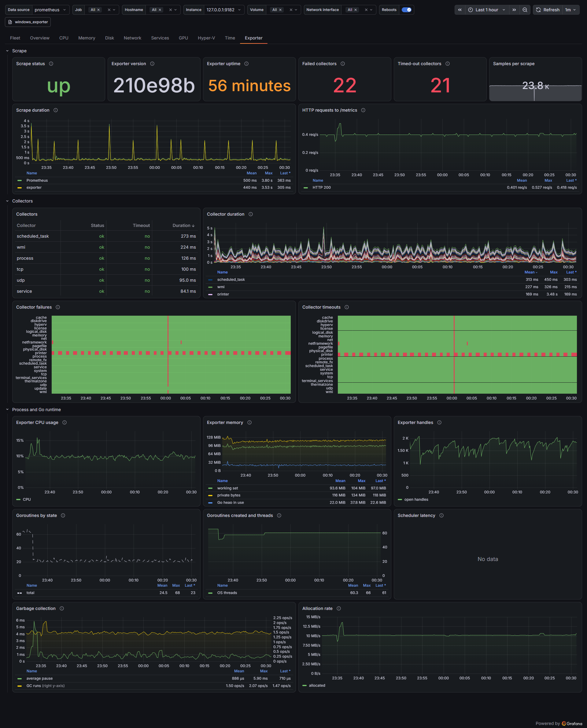Viewport: 587px width, 728px height.
Task: Open info icon beside Scrape duration title
Action: (56, 110)
